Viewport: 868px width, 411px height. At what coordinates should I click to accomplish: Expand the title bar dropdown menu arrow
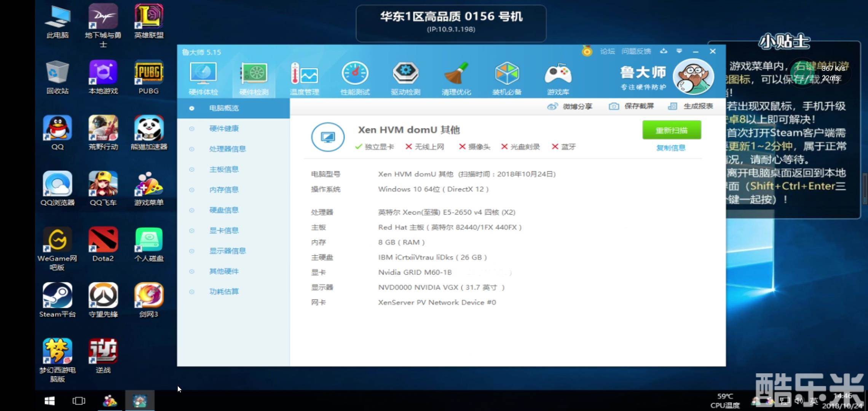[x=679, y=51]
